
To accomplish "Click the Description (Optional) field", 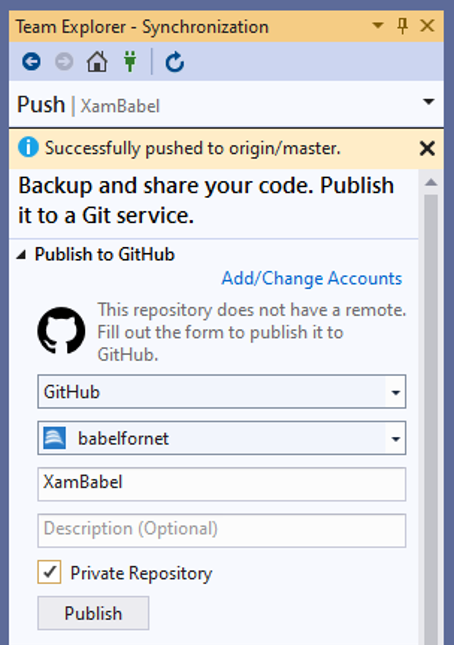I will [x=222, y=531].
